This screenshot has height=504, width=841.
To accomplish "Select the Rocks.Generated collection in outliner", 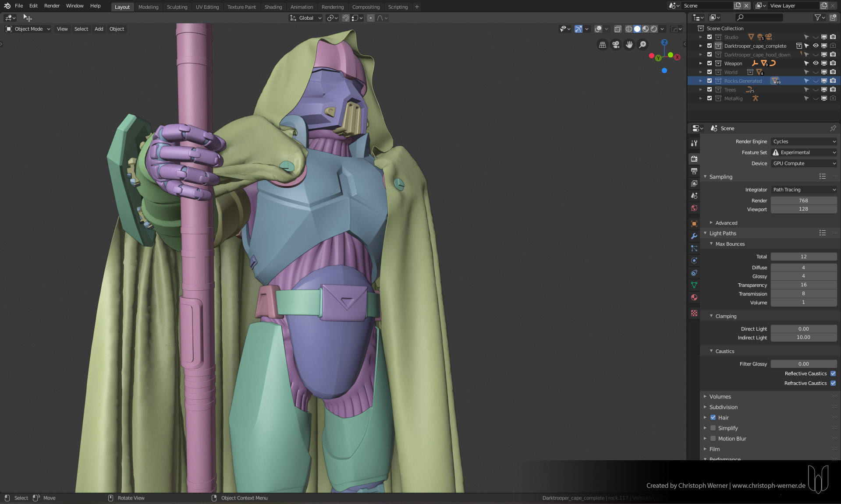I will (x=743, y=81).
